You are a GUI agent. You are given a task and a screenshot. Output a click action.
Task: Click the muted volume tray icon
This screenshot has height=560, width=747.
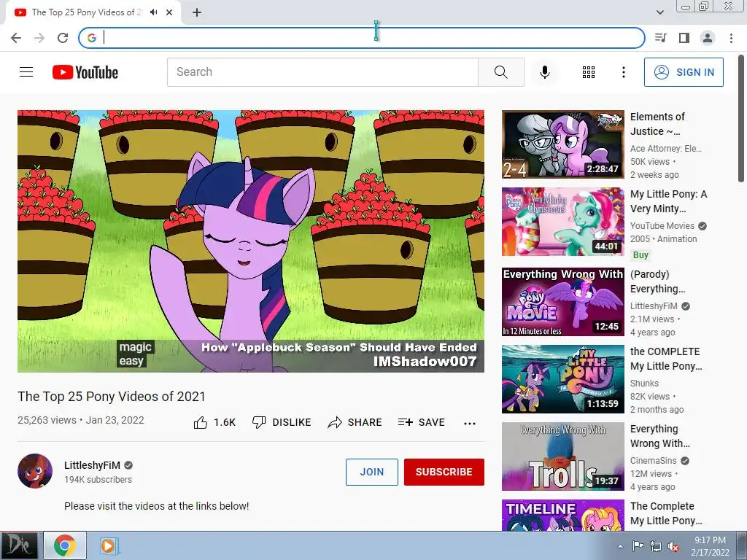pos(673,546)
